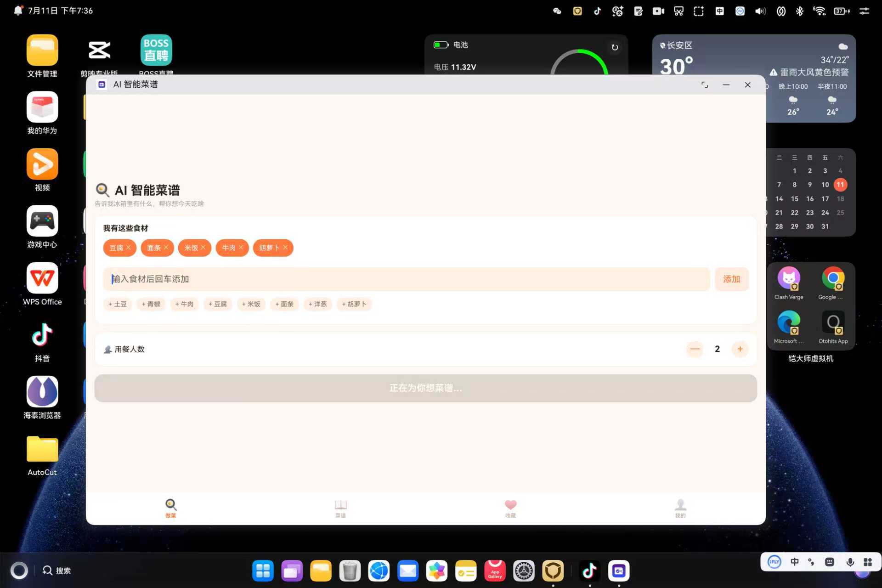The width and height of the screenshot is (882, 588).
Task: Open the control center sliders icon
Action: point(864,11)
